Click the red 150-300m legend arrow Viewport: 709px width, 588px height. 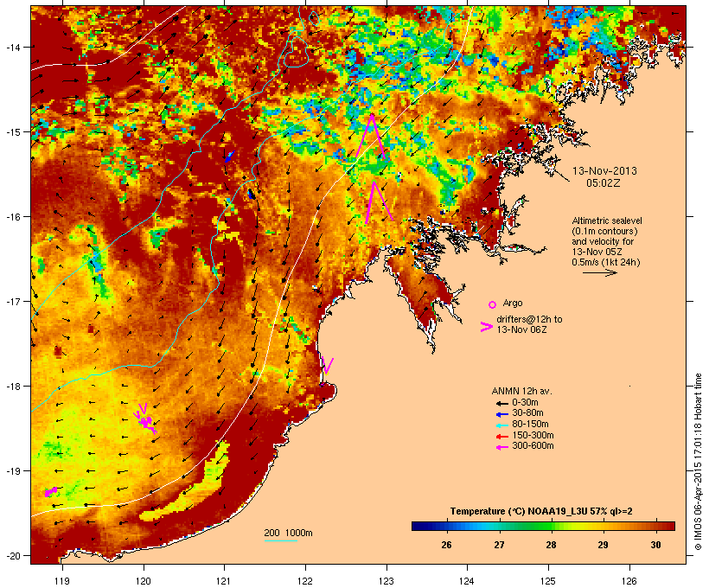point(502,436)
